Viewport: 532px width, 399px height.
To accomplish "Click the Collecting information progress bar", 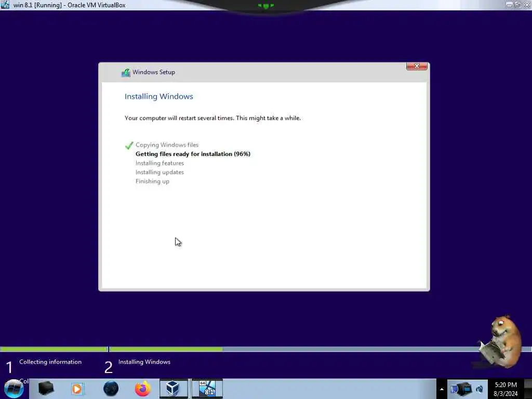I will pos(54,349).
